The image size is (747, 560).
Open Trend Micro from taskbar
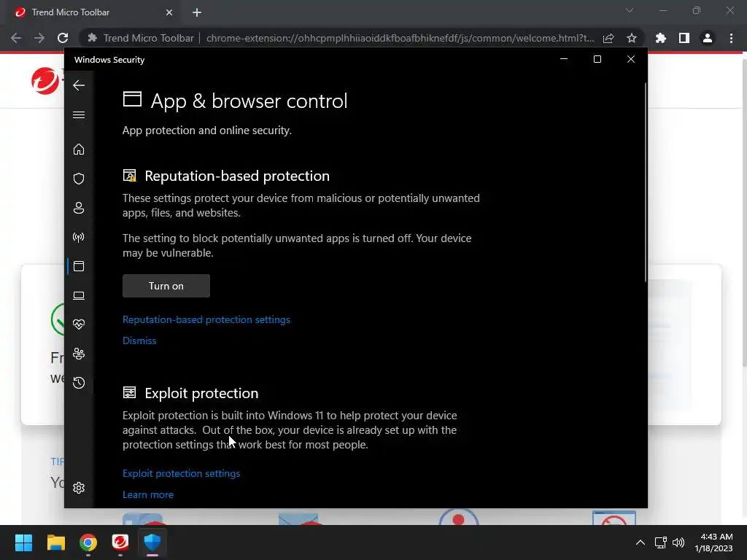(x=120, y=542)
